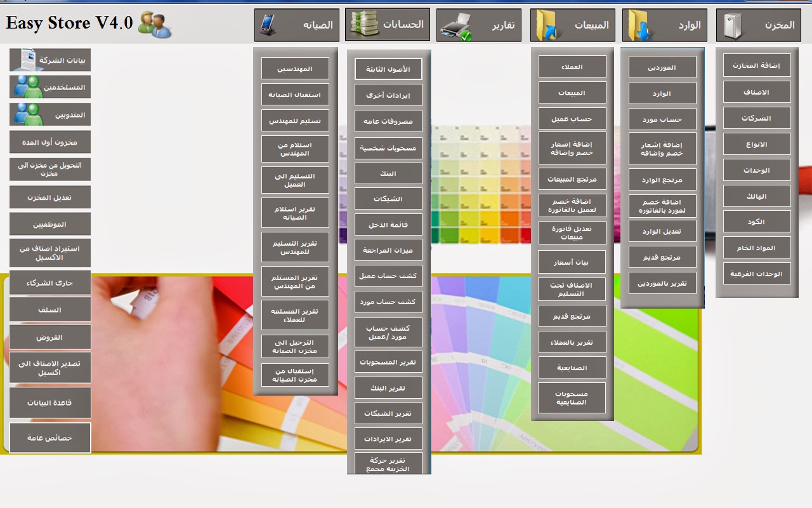Open إستقبال من مخزن الصيانه entry
Image resolution: width=812 pixels, height=508 pixels.
coord(295,375)
